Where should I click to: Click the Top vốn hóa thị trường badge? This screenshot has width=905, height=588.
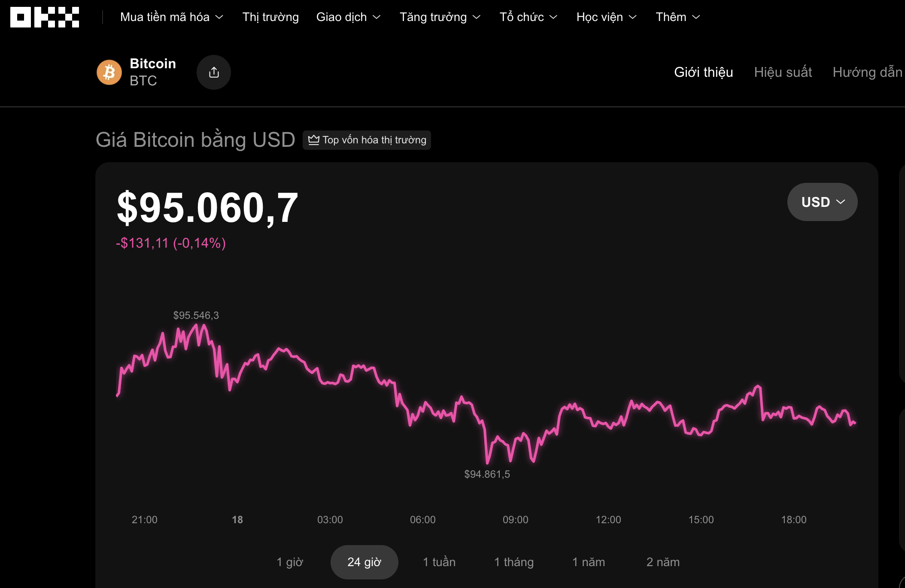tap(367, 140)
